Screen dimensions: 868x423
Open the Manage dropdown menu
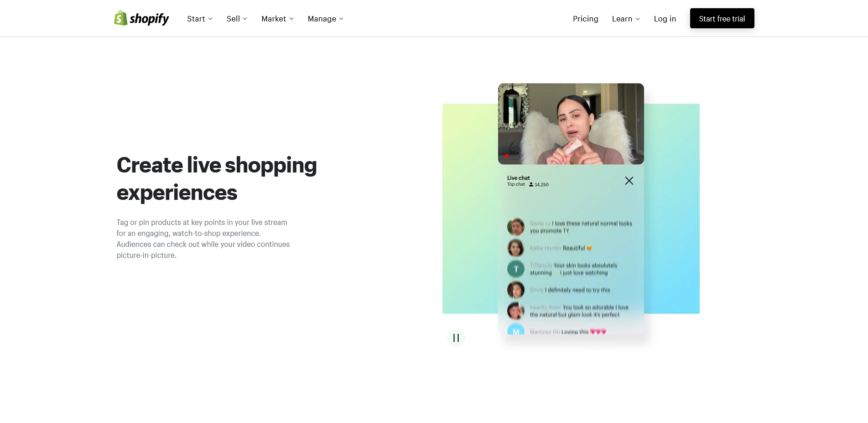(325, 19)
